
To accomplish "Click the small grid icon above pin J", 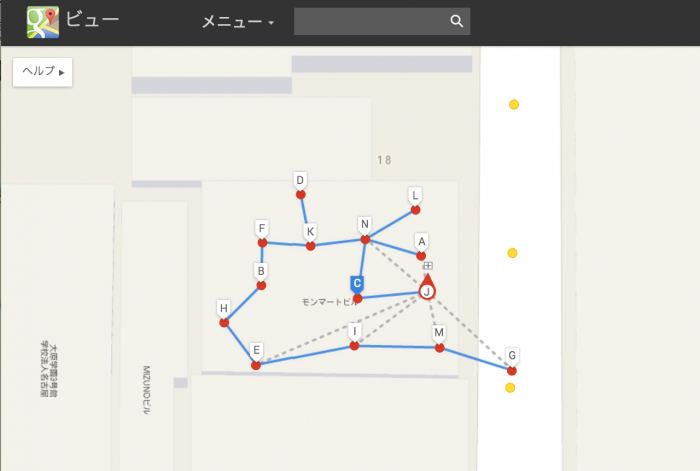I will pos(428,266).
